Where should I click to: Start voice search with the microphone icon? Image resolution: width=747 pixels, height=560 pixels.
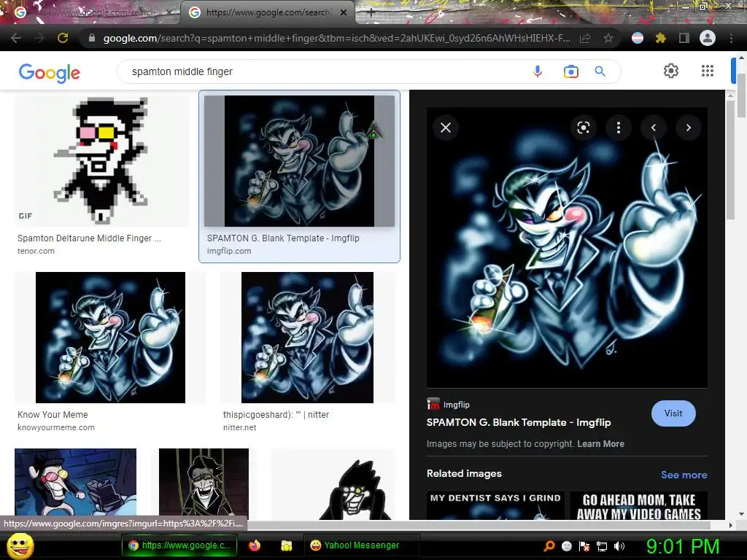tap(538, 71)
